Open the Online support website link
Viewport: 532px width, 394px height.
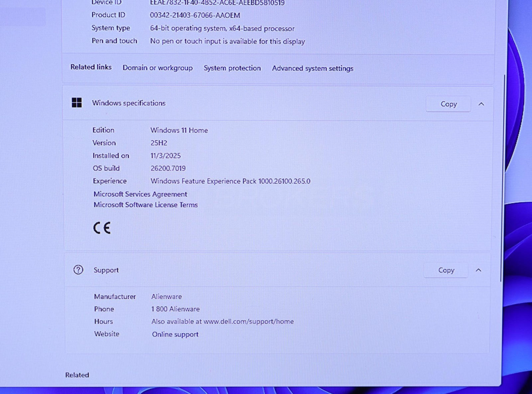click(175, 334)
